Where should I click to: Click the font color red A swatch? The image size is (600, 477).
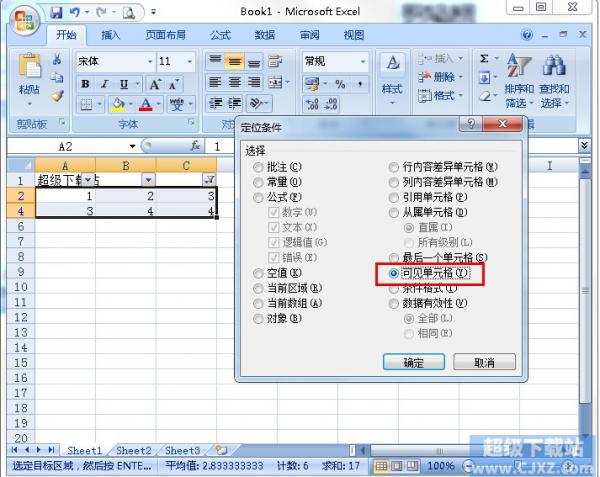[146, 105]
